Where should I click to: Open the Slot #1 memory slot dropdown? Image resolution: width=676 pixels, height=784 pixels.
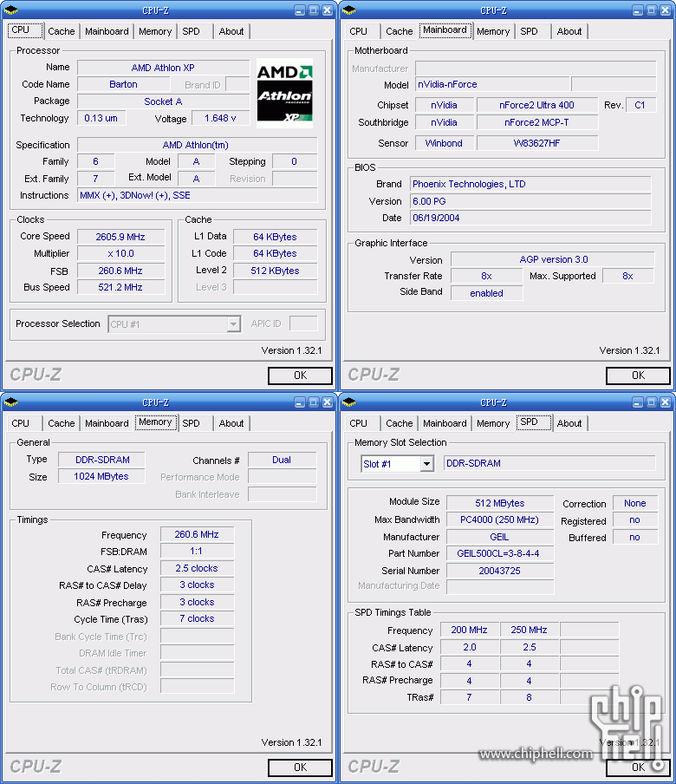click(426, 464)
